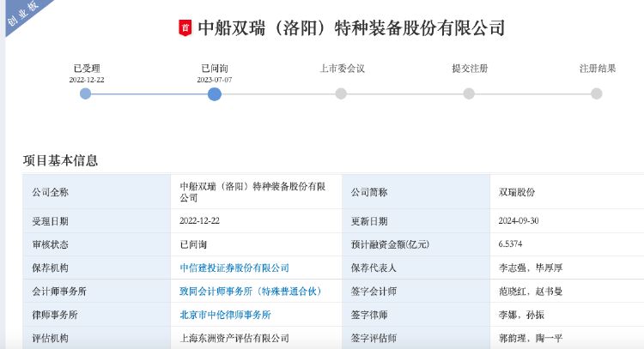644x349 pixels.
Task: Click the 注册结果 stage label text
Action: pos(597,68)
